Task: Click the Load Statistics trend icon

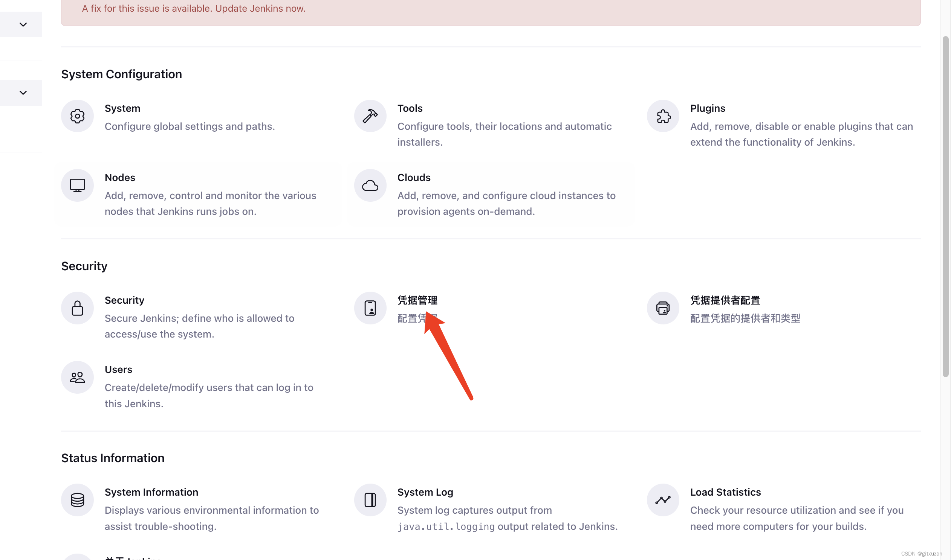Action: pyautogui.click(x=662, y=499)
